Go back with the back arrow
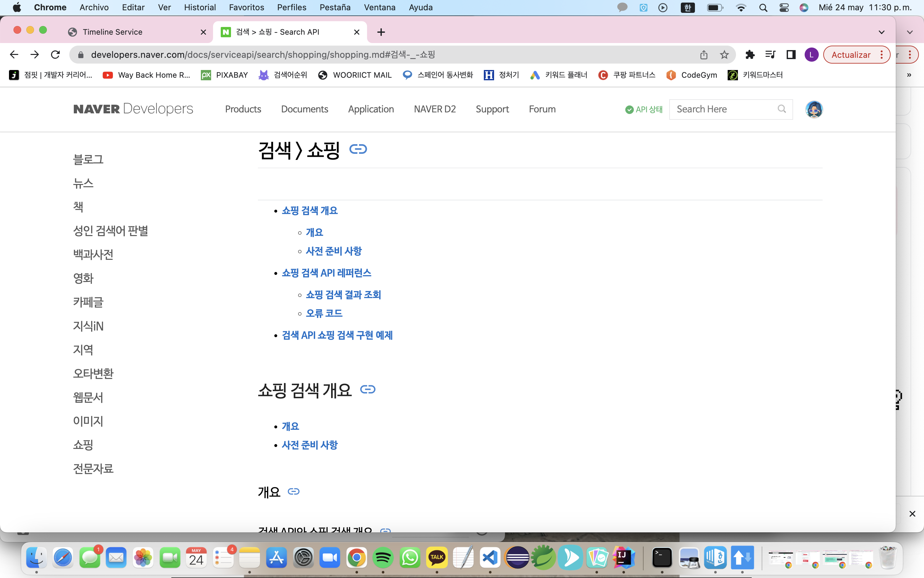924x578 pixels. pyautogui.click(x=14, y=55)
